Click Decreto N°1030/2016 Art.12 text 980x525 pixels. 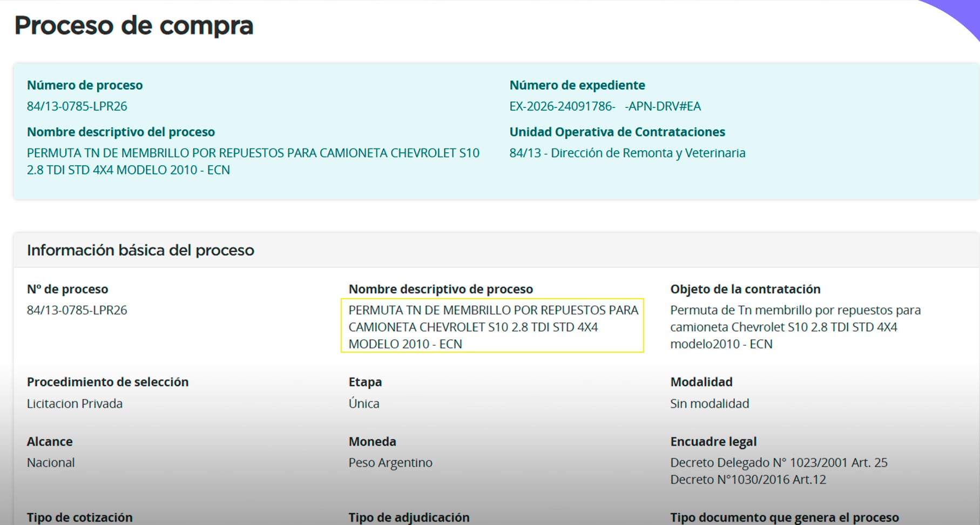(x=748, y=480)
